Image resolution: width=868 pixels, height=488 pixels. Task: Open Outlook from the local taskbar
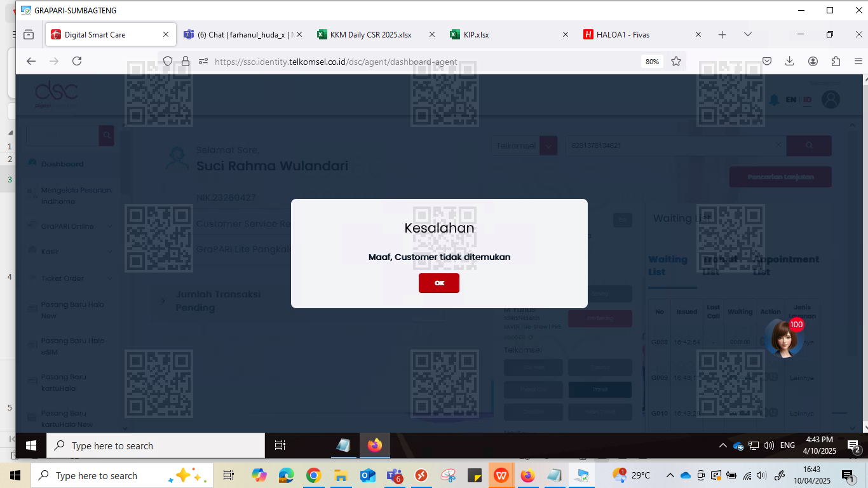click(x=368, y=475)
